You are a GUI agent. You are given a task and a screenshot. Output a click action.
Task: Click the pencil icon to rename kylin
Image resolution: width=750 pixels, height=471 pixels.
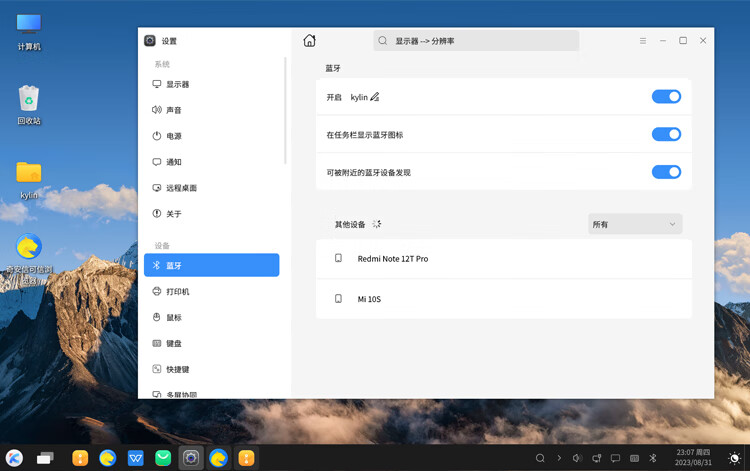click(375, 97)
